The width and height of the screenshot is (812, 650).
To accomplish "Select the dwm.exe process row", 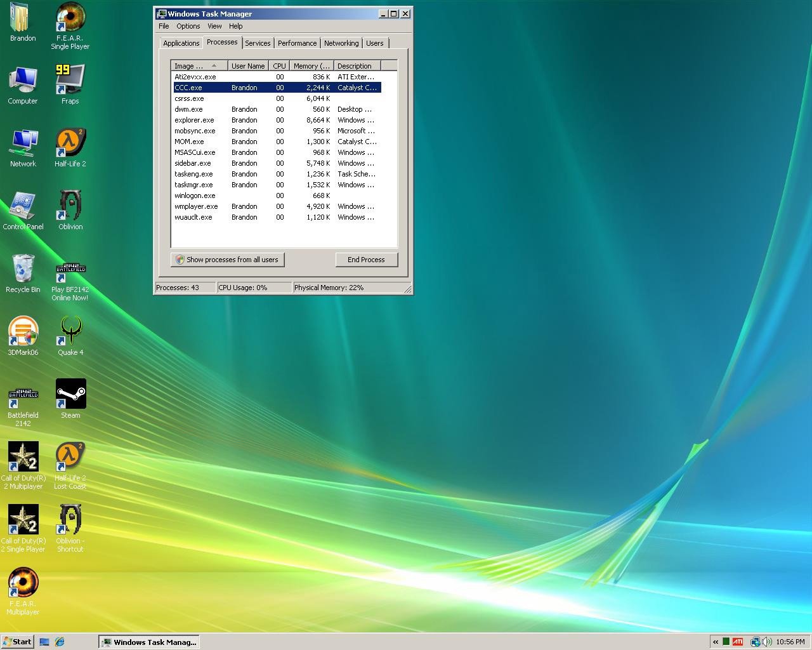I will [277, 109].
